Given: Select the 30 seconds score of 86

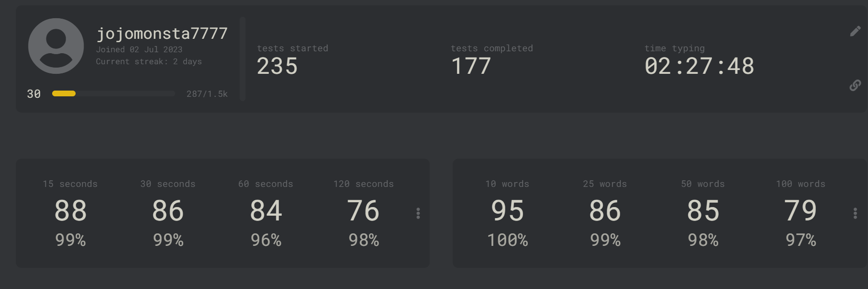Looking at the screenshot, I should tap(168, 211).
